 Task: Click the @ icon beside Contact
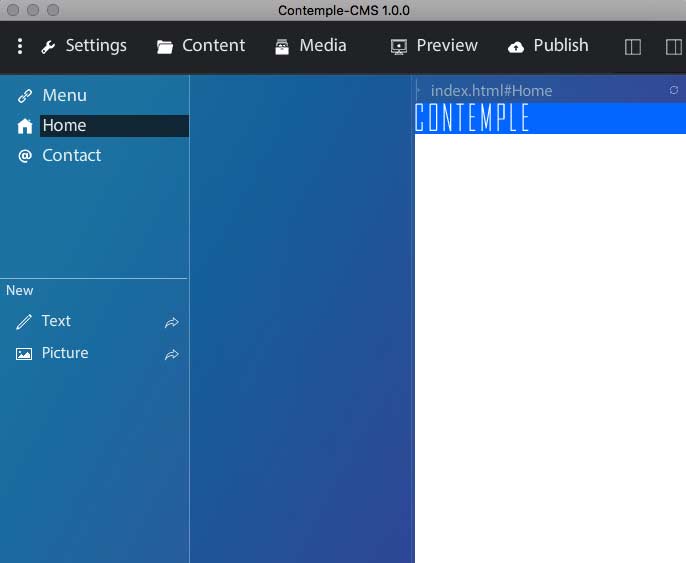click(25, 156)
